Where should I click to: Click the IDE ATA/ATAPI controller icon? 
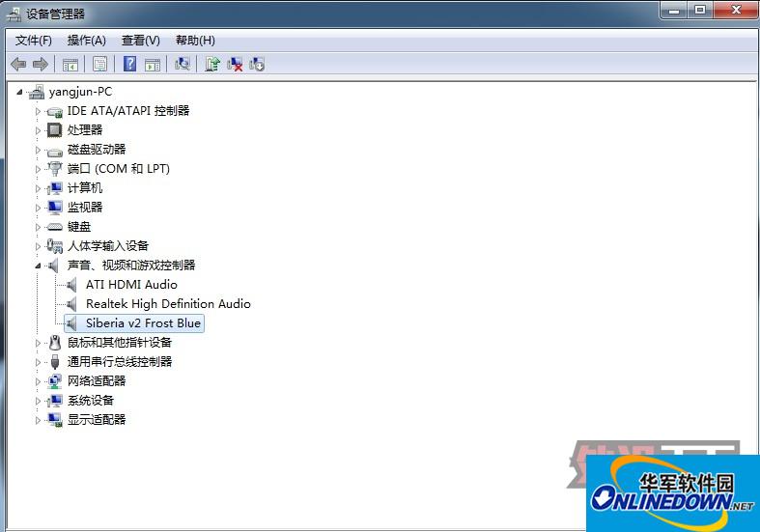55,112
